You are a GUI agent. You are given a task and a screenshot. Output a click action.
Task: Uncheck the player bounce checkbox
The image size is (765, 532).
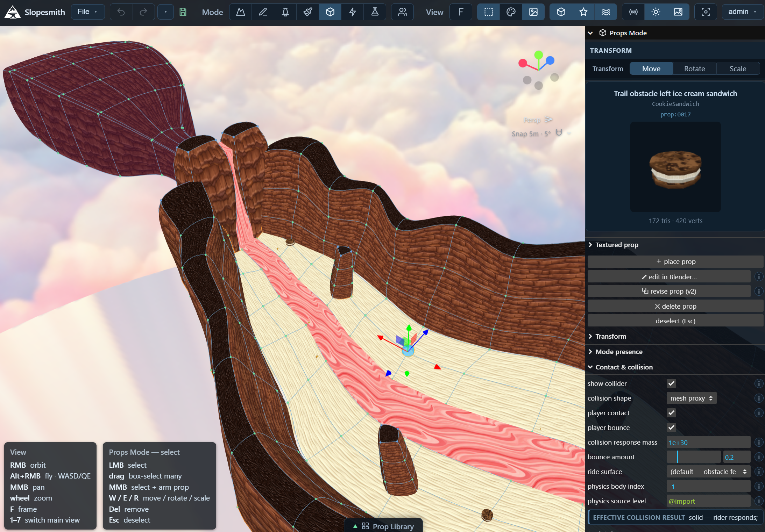671,427
